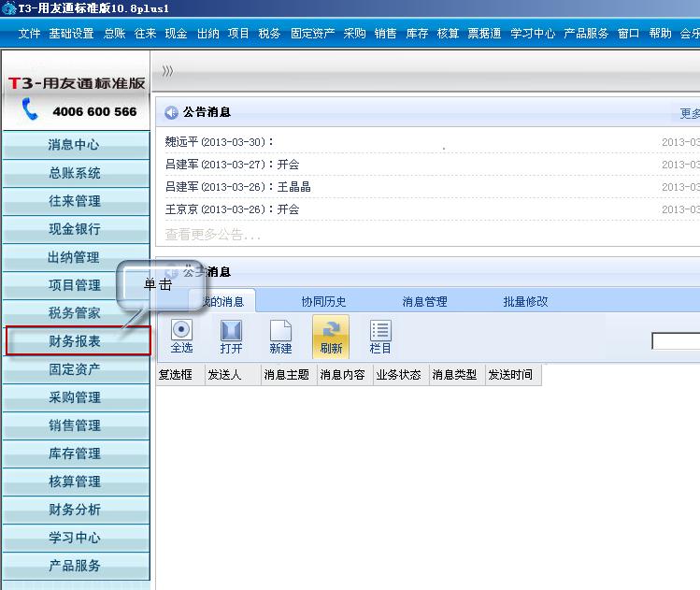Sort by the 发送人 column header
This screenshot has height=590, width=700.
[x=233, y=375]
